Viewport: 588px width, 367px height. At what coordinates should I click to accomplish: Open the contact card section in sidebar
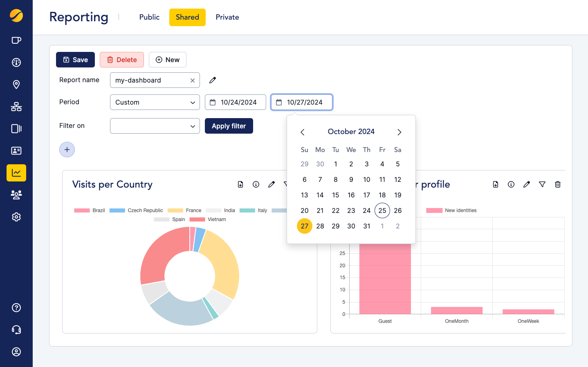point(16,150)
